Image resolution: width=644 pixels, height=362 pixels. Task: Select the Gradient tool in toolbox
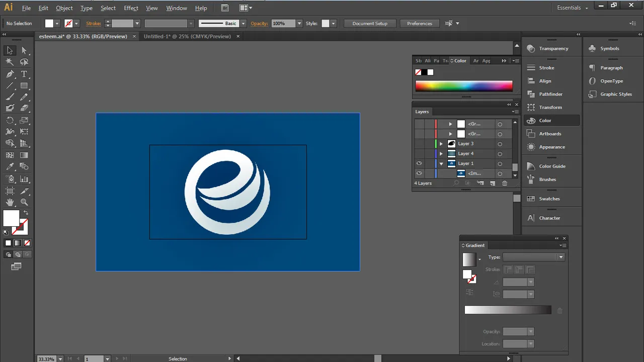pyautogui.click(x=24, y=155)
